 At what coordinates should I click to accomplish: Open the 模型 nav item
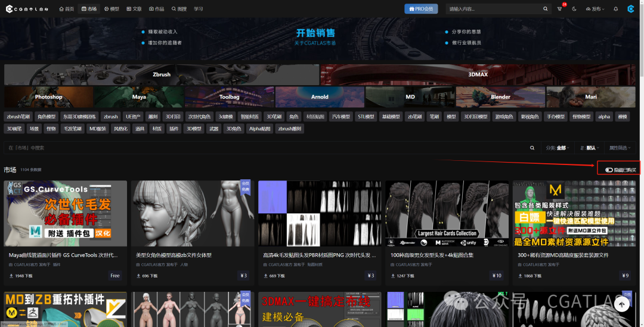point(112,8)
